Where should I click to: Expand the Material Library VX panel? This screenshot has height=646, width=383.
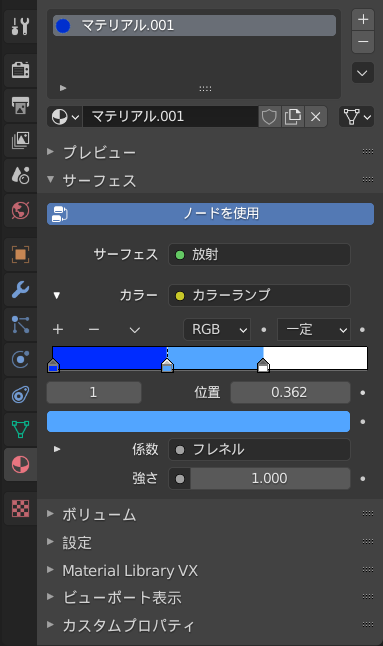pyautogui.click(x=50, y=569)
